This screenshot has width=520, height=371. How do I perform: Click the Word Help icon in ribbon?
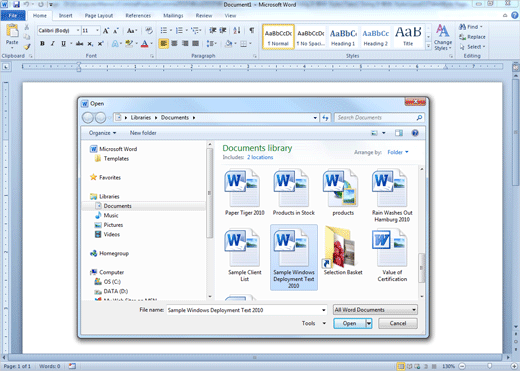point(515,15)
